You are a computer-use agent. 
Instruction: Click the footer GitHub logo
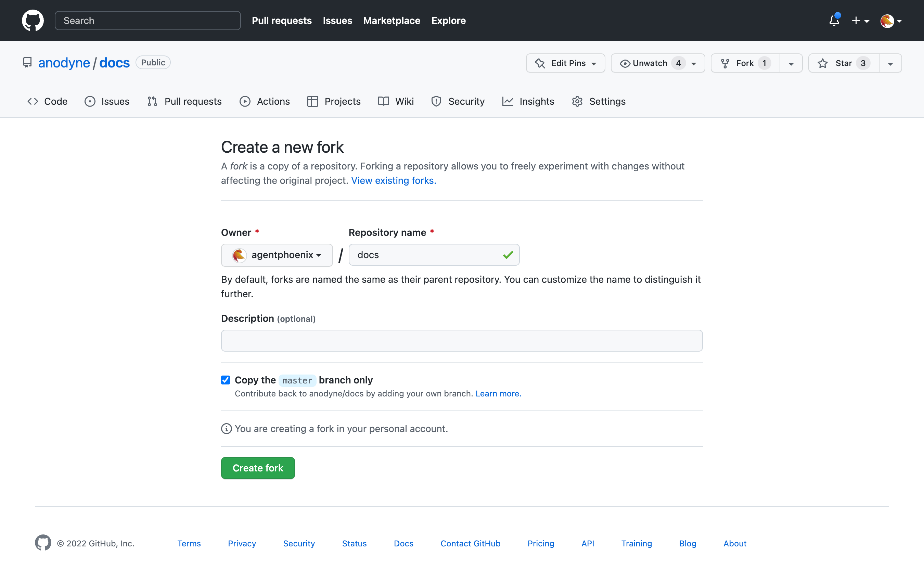tap(43, 542)
